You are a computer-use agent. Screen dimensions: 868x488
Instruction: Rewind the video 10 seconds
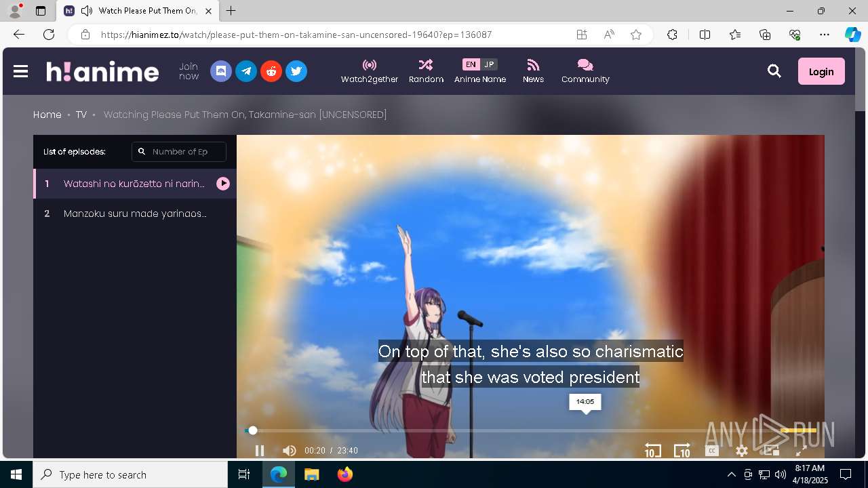(x=652, y=451)
